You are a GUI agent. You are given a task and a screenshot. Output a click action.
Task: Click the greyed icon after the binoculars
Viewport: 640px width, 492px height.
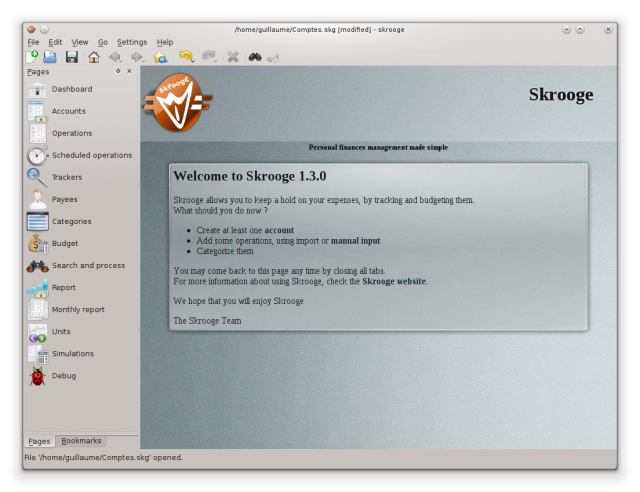point(273,58)
